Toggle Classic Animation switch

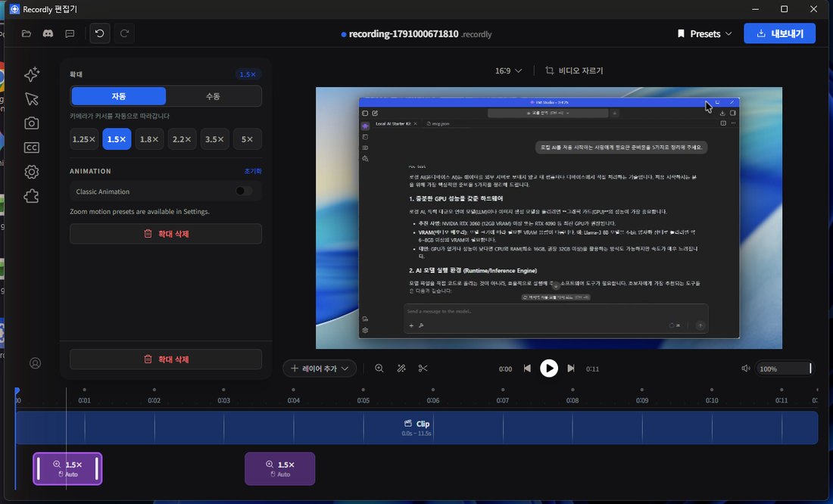pyautogui.click(x=244, y=191)
